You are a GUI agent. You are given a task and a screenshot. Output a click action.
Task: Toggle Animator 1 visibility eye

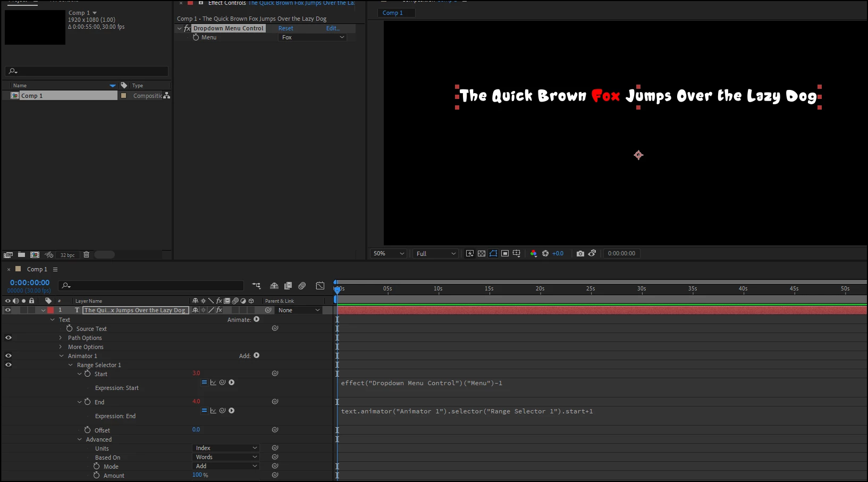click(x=8, y=355)
